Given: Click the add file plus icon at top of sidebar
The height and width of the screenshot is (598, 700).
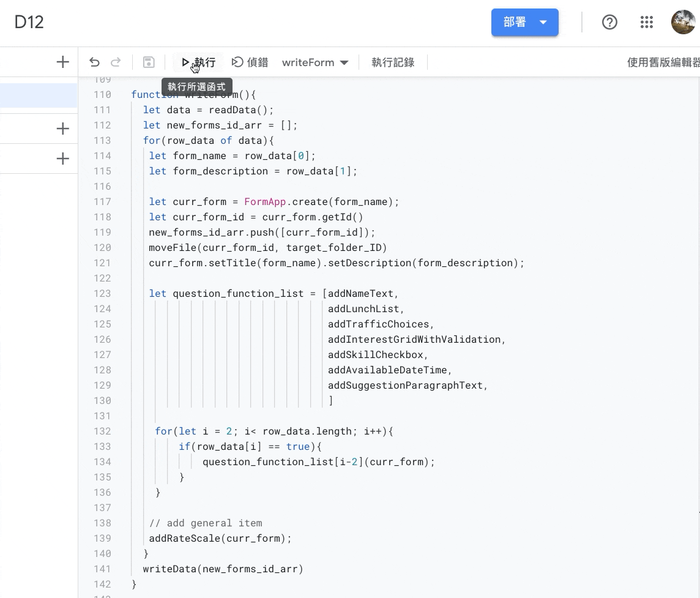Looking at the screenshot, I should click(x=63, y=62).
